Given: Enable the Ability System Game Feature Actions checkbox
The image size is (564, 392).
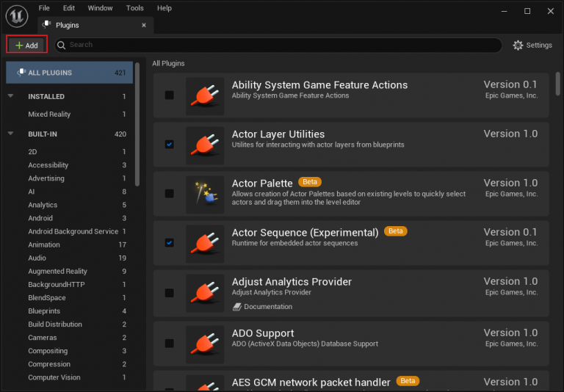Looking at the screenshot, I should tap(170, 95).
